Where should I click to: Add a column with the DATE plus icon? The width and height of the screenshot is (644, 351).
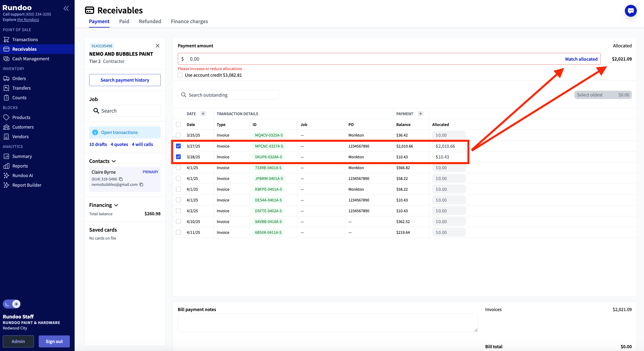[203, 114]
